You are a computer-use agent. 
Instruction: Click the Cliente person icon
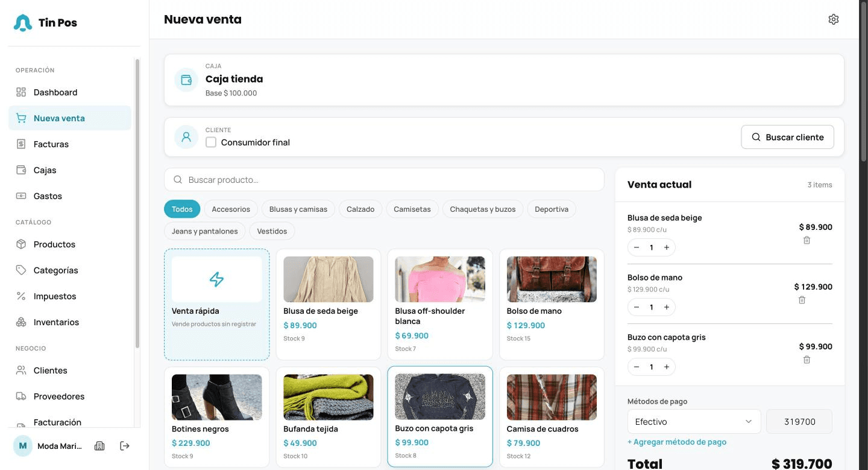(x=186, y=137)
